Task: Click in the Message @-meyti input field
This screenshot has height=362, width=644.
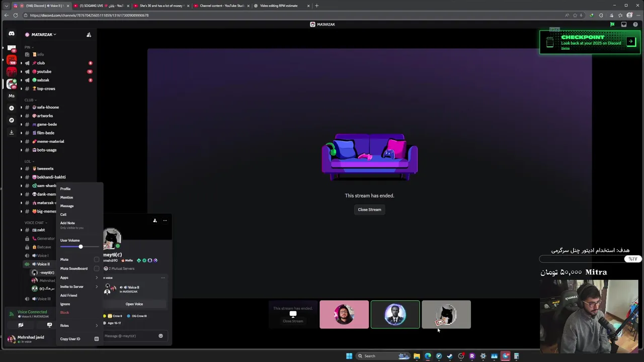Action: pos(131,336)
